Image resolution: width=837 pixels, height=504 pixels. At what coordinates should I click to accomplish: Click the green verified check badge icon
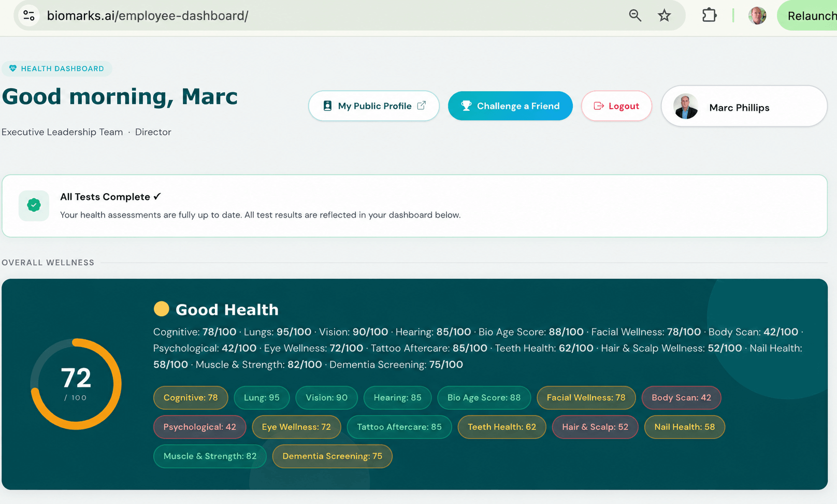[x=34, y=206]
